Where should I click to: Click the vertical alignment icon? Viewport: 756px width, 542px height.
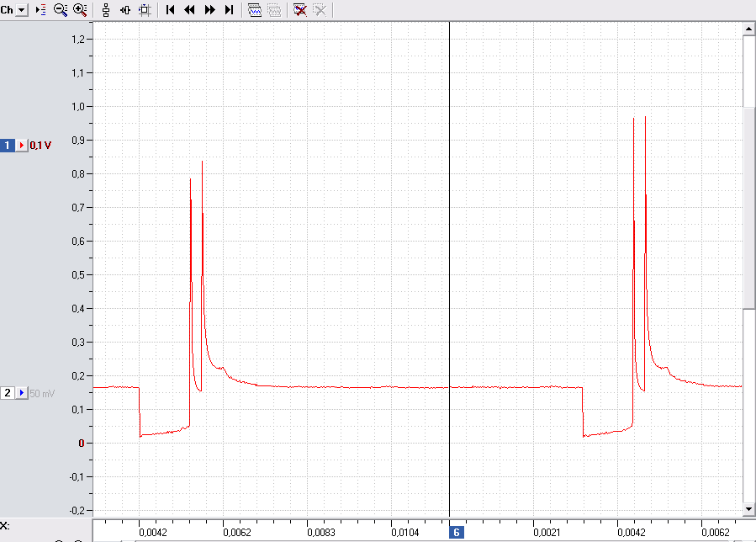pyautogui.click(x=106, y=9)
